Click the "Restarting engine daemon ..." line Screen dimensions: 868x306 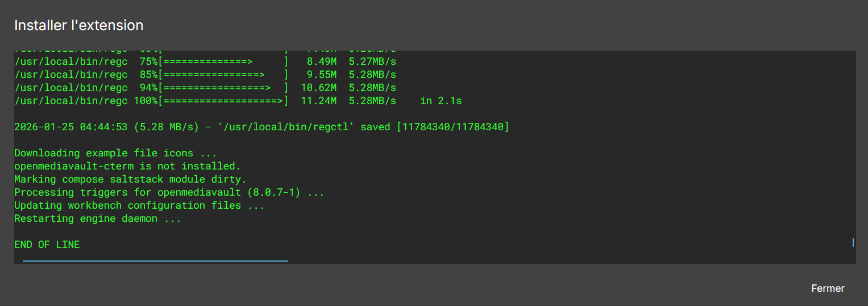point(97,218)
